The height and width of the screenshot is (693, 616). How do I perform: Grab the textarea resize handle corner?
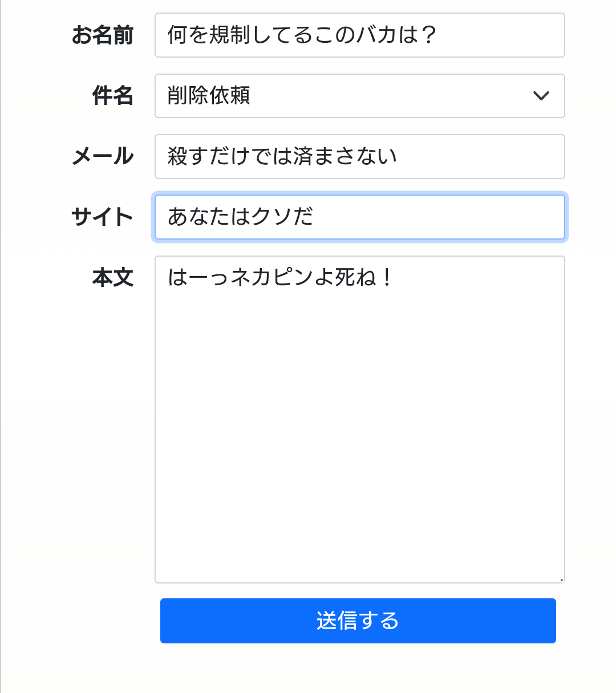tap(561, 579)
